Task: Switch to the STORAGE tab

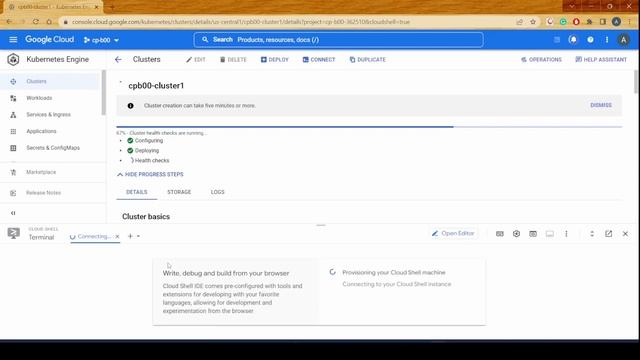Action: pos(179,192)
